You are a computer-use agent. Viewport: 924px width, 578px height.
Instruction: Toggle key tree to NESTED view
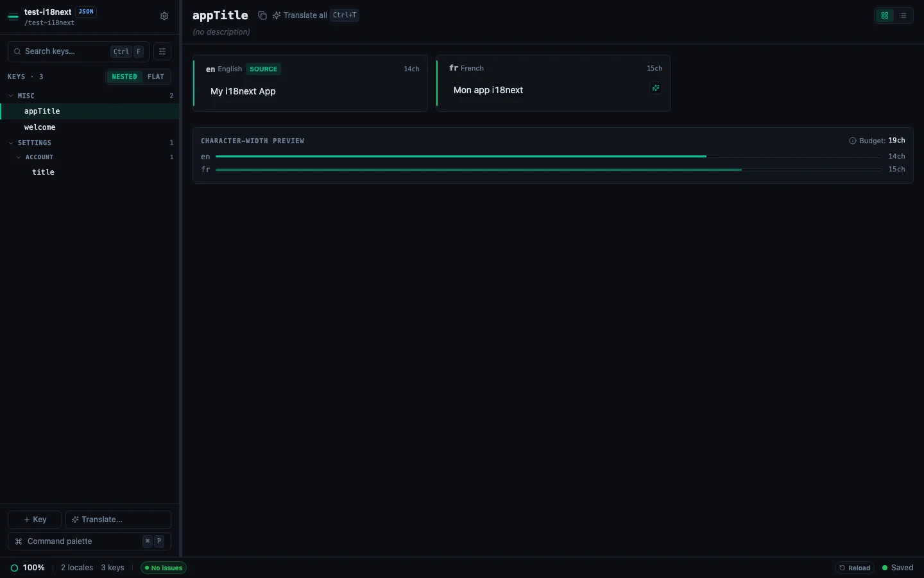pyautogui.click(x=124, y=76)
